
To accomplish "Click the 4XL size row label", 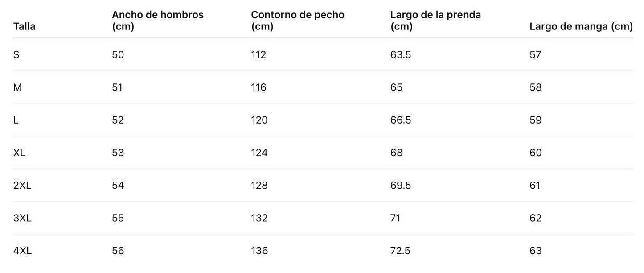I will pyautogui.click(x=23, y=251).
